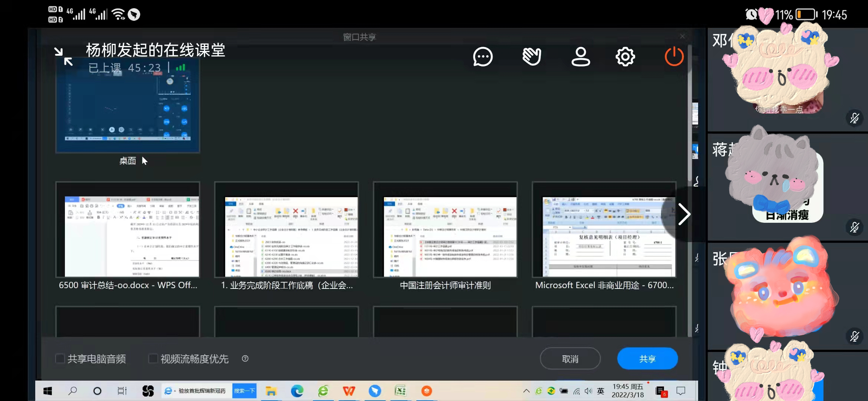Image resolution: width=868 pixels, height=401 pixels.
Task: Open the participants list icon
Action: pos(581,57)
